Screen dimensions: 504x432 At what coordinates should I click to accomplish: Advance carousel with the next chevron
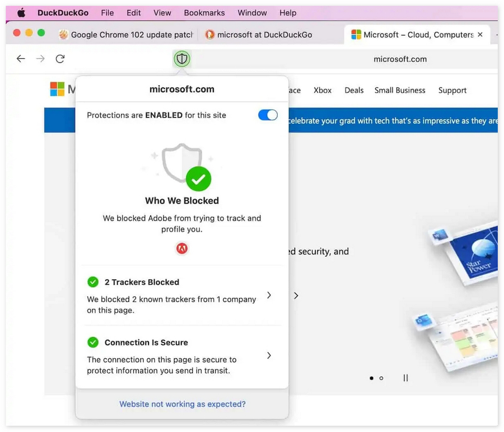coord(296,295)
